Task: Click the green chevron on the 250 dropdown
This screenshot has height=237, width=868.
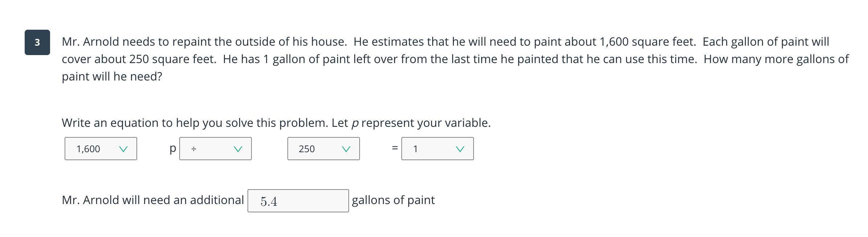Action: [346, 149]
